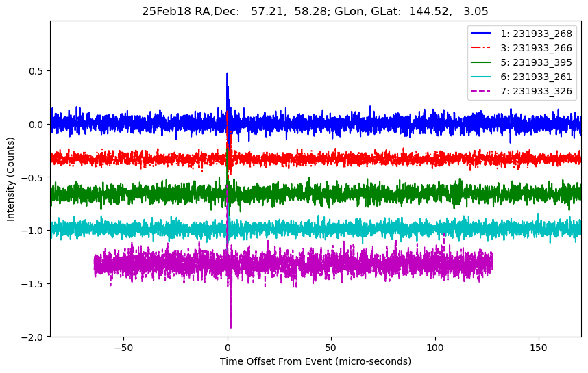The height and width of the screenshot is (373, 588).
Task: Click the plot title '25Feb18 RA,Dec'
Action: point(315,11)
